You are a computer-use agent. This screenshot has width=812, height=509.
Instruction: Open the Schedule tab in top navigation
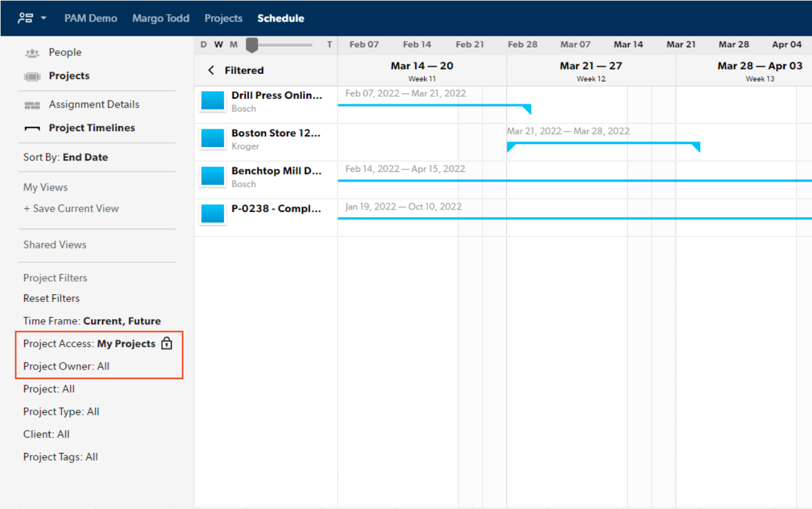pyautogui.click(x=280, y=18)
